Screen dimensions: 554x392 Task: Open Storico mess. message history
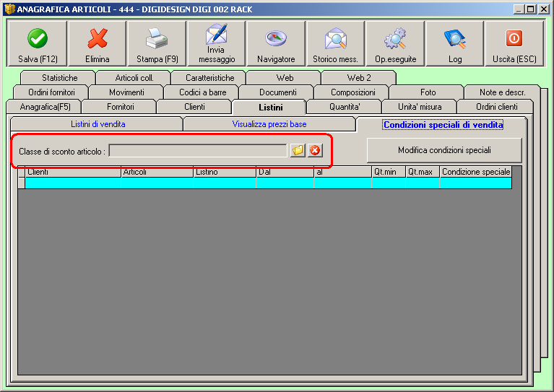pos(335,43)
